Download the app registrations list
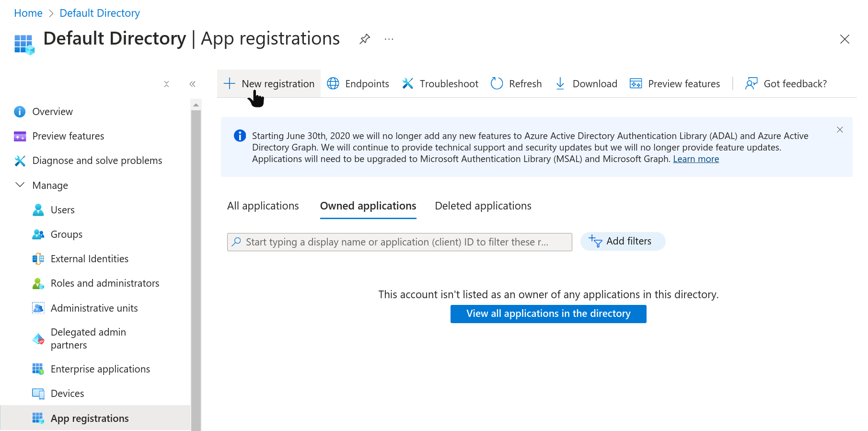 [x=586, y=83]
